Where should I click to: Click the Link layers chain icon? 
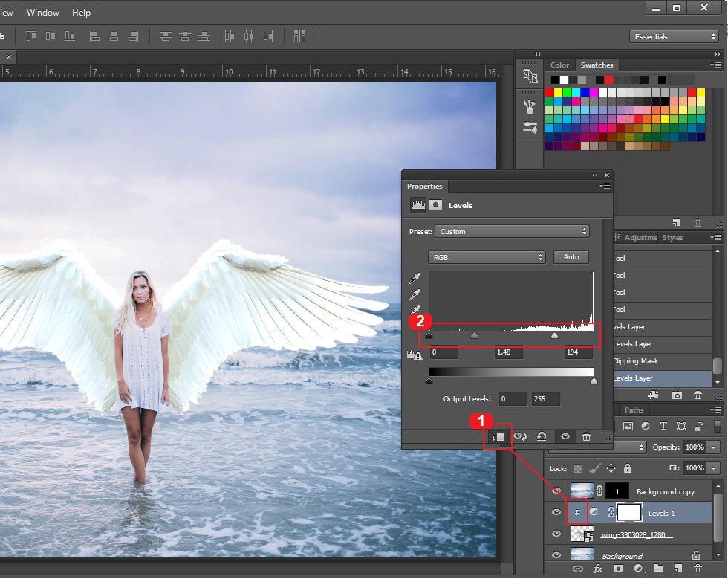(577, 568)
